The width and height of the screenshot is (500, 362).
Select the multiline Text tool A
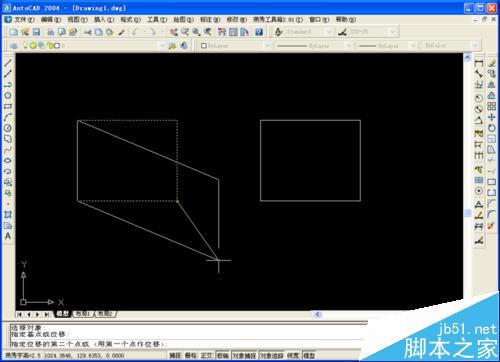(x=8, y=236)
